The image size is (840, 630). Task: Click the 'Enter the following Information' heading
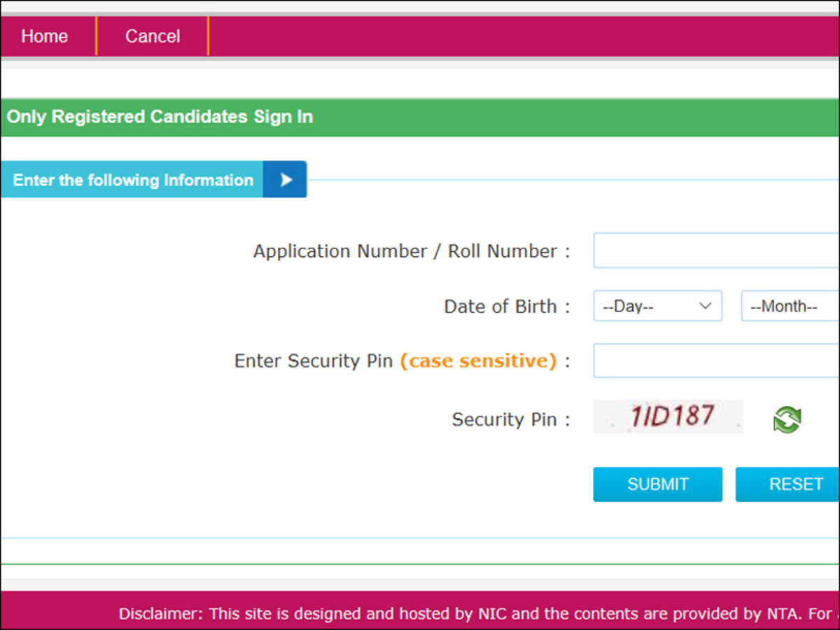coord(133,180)
